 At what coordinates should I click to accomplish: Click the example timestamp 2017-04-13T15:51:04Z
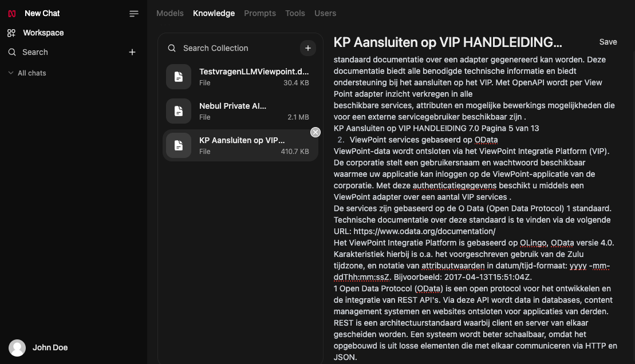[x=488, y=278]
